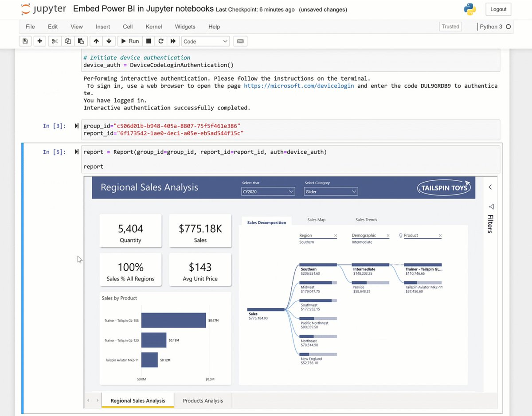The image size is (532, 416).
Task: Paste cells below icon
Action: pos(81,41)
